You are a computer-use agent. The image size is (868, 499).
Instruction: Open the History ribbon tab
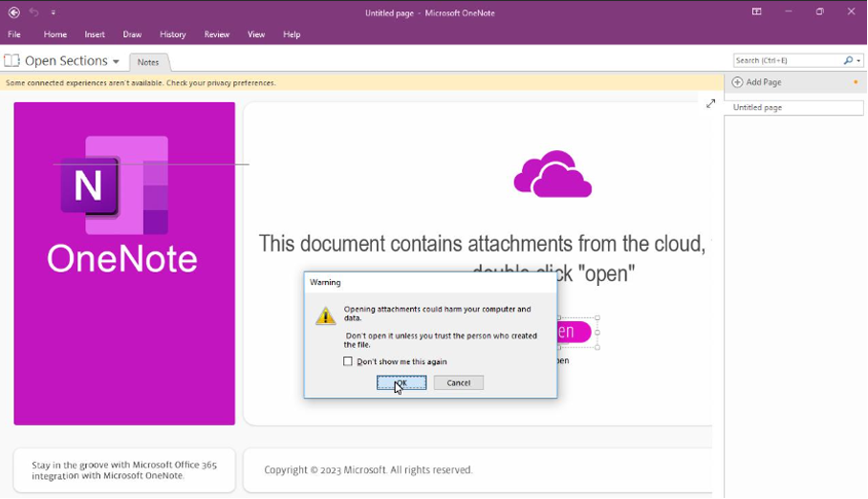point(173,34)
